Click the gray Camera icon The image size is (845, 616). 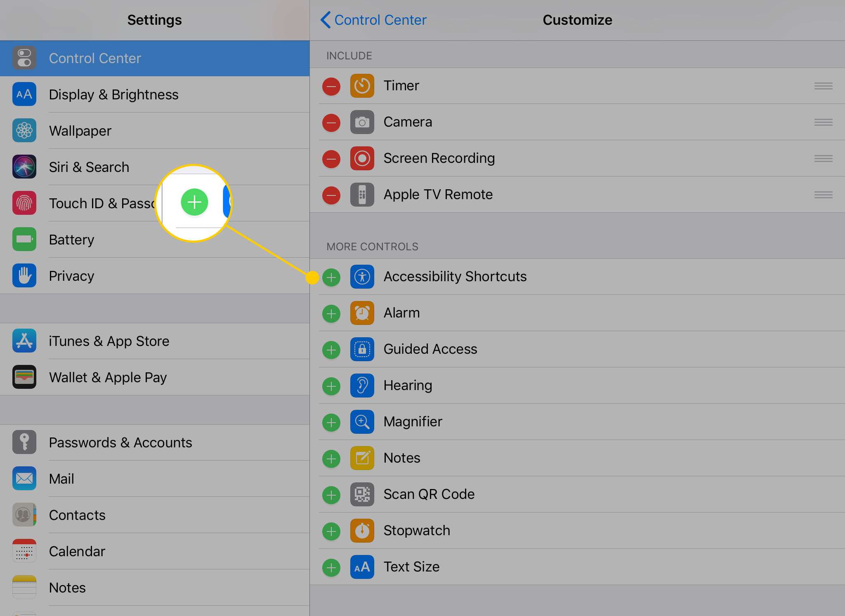tap(362, 122)
